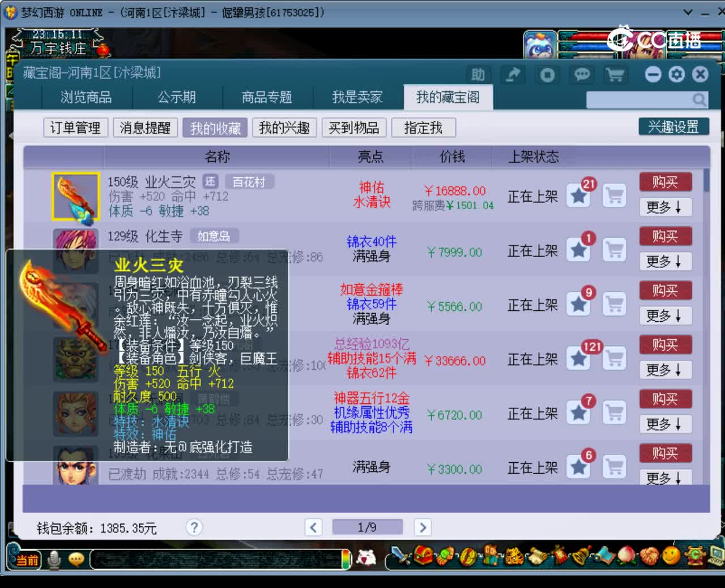Add the ¥6720.00 listing to cart
The height and width of the screenshot is (588, 725).
pyautogui.click(x=615, y=413)
